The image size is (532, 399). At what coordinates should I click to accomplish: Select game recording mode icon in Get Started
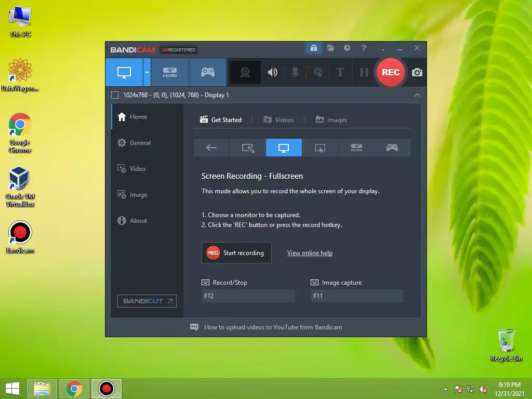(392, 148)
